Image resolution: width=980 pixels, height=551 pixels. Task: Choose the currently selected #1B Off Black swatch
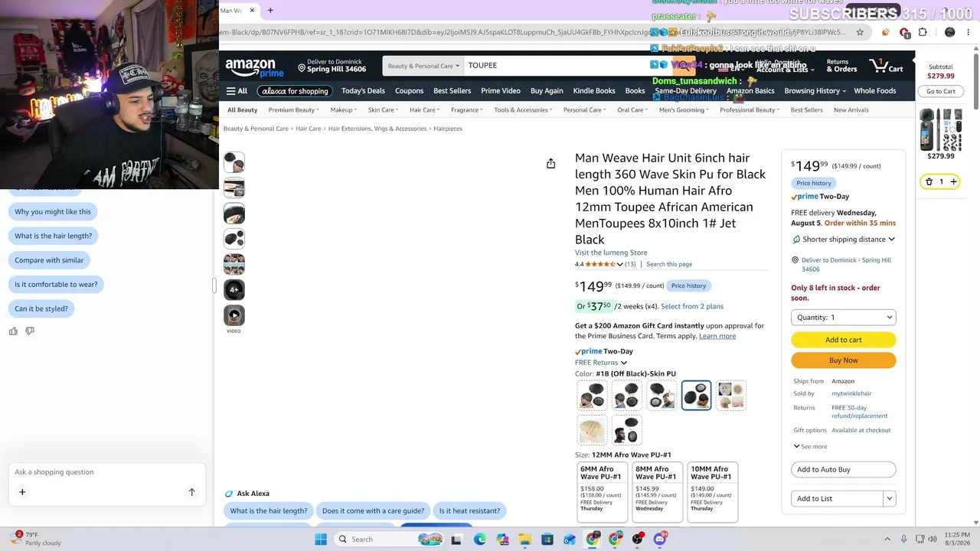[x=696, y=396]
